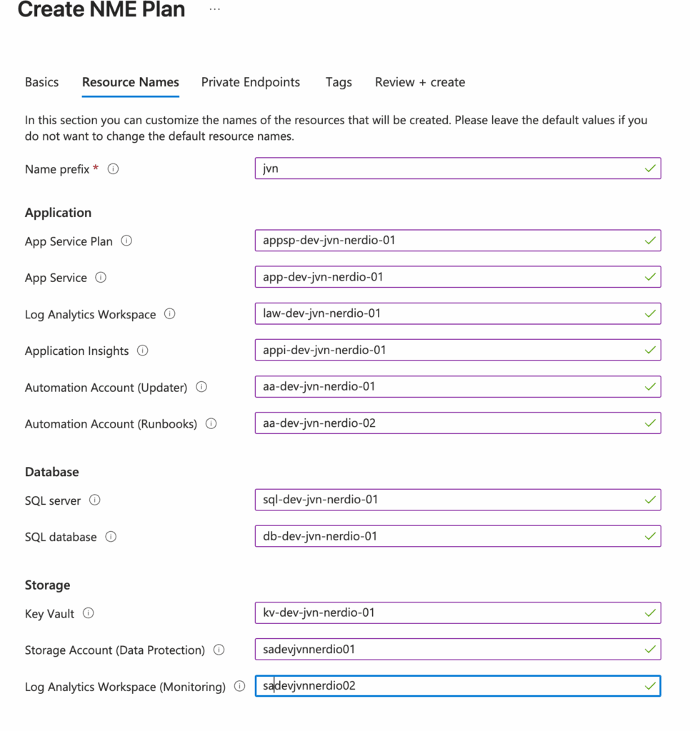Open the Review + create tab
Image resolution: width=700 pixels, height=731 pixels.
click(419, 82)
